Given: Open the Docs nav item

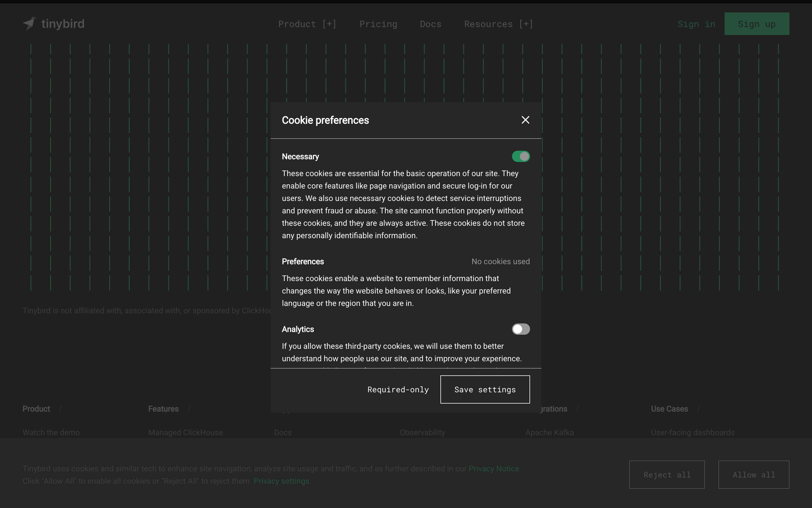Looking at the screenshot, I should 431,24.
